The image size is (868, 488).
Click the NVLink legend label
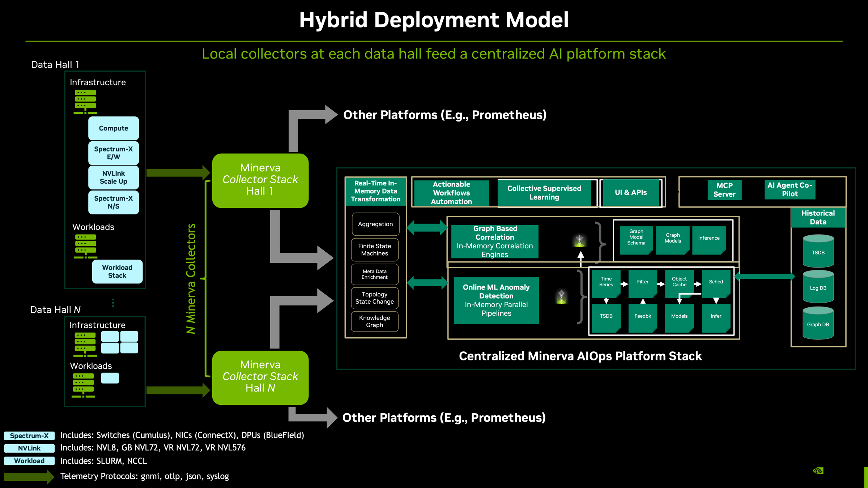pyautogui.click(x=29, y=448)
